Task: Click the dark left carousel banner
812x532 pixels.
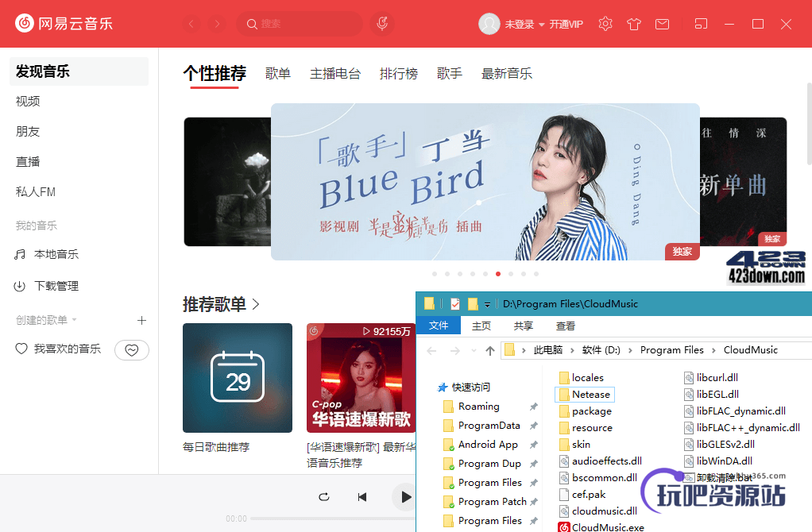Action: click(x=227, y=182)
